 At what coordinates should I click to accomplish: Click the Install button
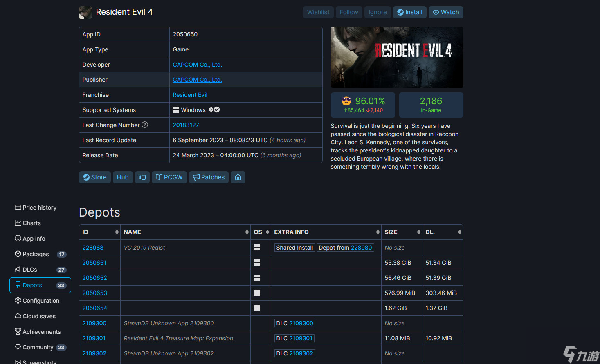[410, 12]
